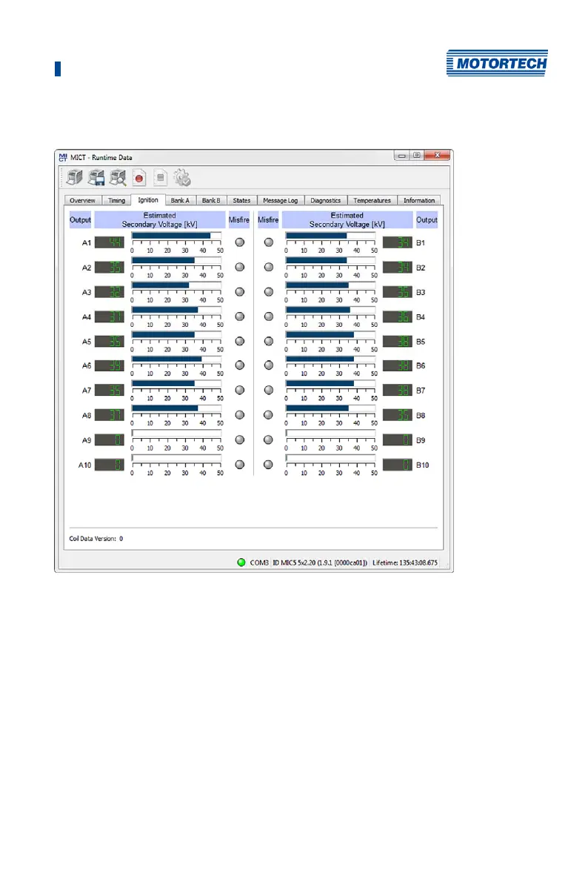Click the B1 misfire indicator
Viewport: 588px width, 882px height.
click(x=269, y=242)
